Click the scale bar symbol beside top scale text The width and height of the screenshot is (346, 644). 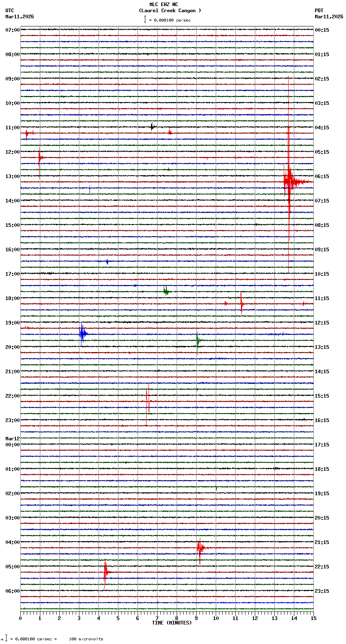pos(145,19)
